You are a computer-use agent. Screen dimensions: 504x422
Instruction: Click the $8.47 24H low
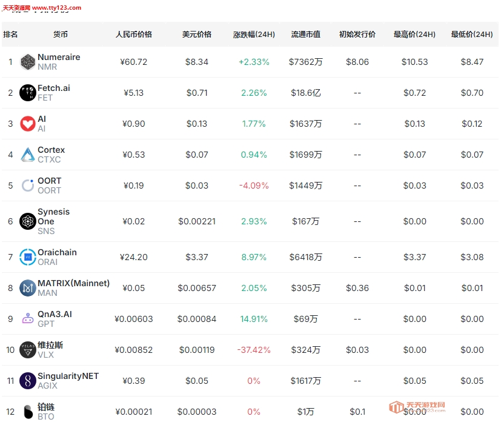tap(472, 62)
